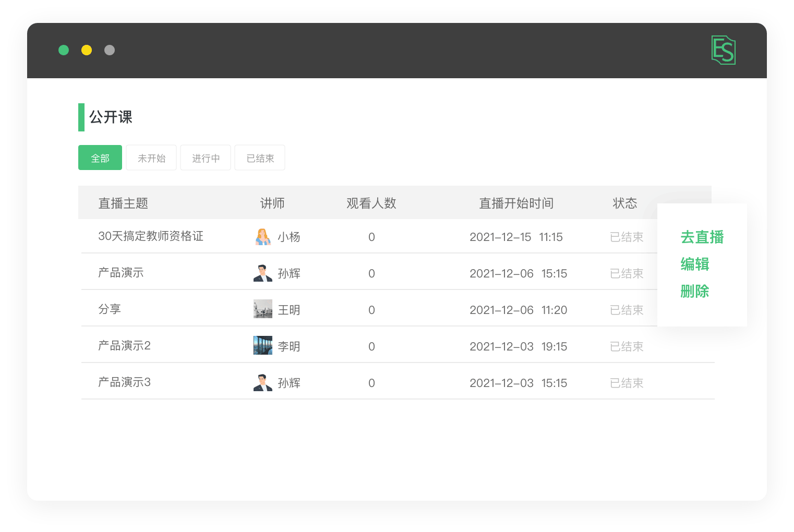Click 孙辉 avatar in 产品演示 row
Viewport: 794px width, 532px height.
(x=263, y=273)
